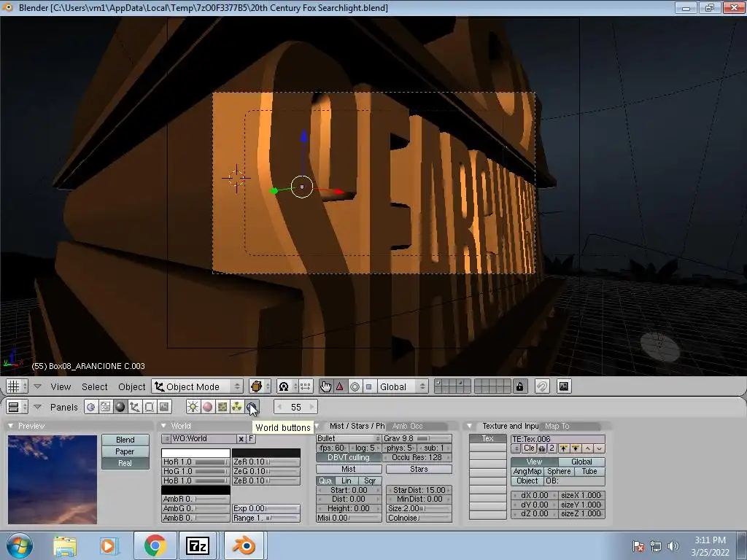Open the buttons window type selector
Image resolution: width=747 pixels, height=560 pixels.
point(17,407)
